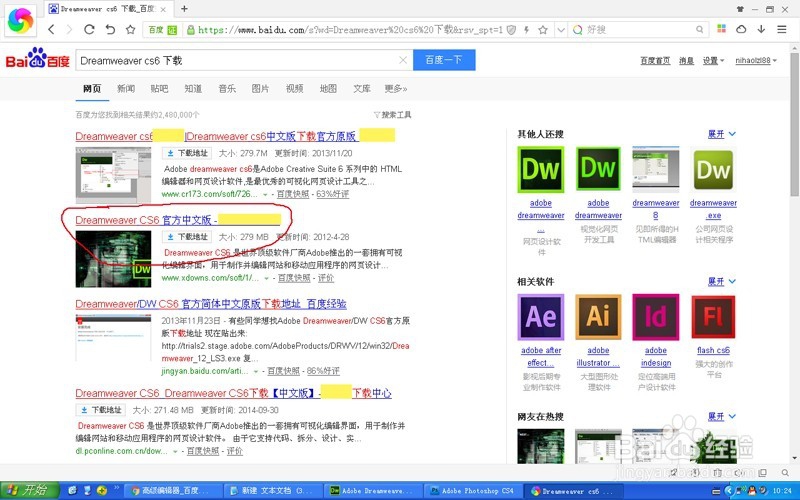The width and height of the screenshot is (800, 500).
Task: Open dropdown arrow next to www.cr173.com URL
Action: click(265, 194)
